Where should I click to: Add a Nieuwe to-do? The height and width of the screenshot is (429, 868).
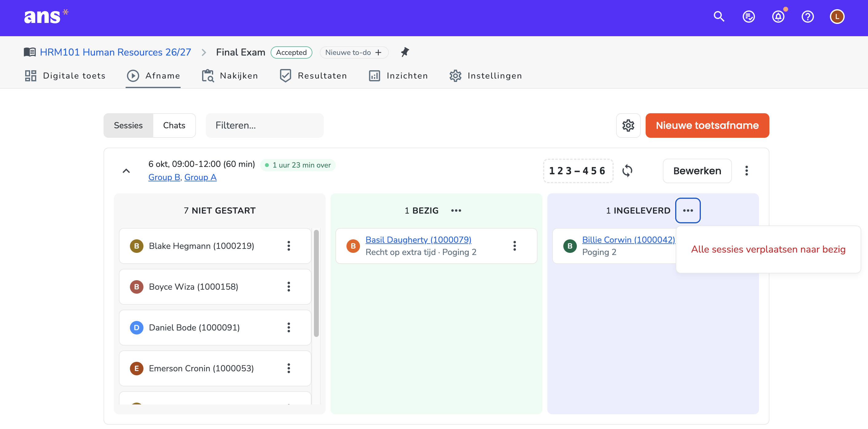click(x=354, y=52)
